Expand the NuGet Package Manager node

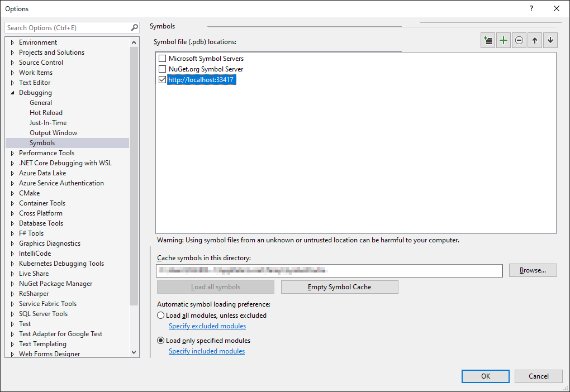click(x=13, y=284)
